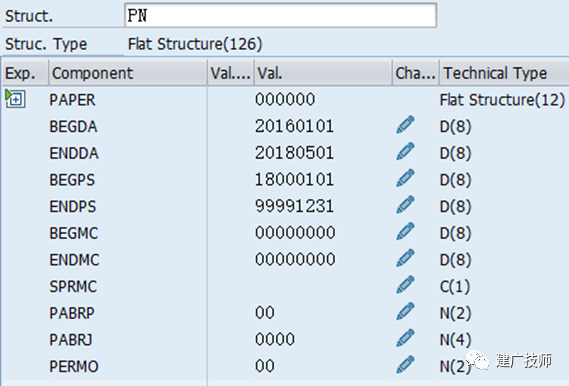Click the change pencil for PERMO

coord(405,365)
